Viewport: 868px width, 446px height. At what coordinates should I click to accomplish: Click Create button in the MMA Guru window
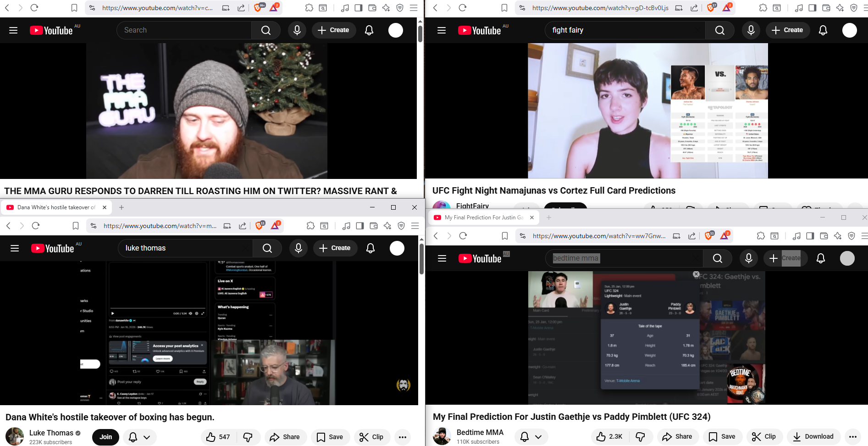(x=334, y=30)
